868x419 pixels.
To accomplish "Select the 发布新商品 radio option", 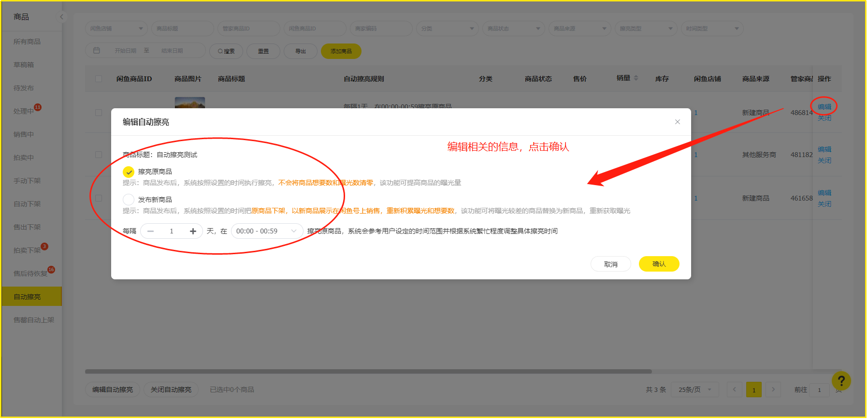I will pyautogui.click(x=129, y=200).
